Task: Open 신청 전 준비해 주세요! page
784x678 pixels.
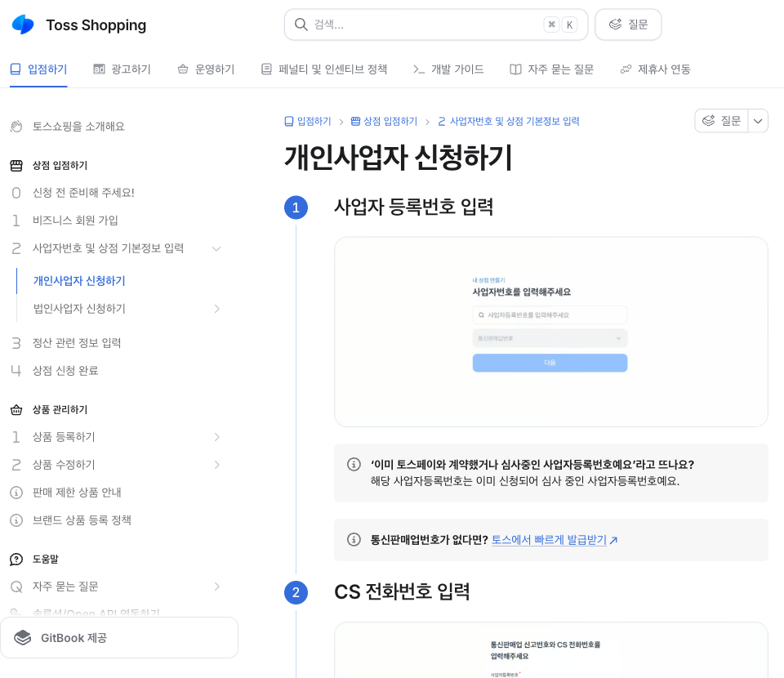Action: click(x=83, y=193)
